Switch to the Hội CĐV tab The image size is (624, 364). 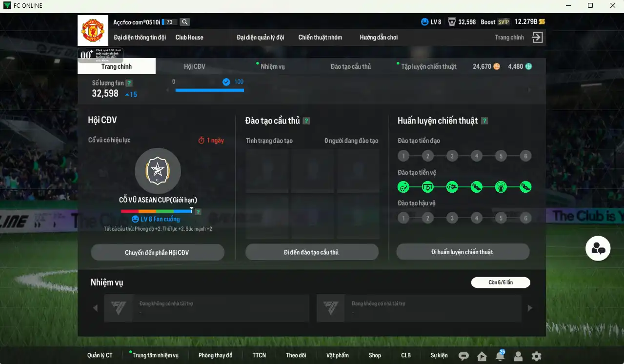(x=195, y=66)
